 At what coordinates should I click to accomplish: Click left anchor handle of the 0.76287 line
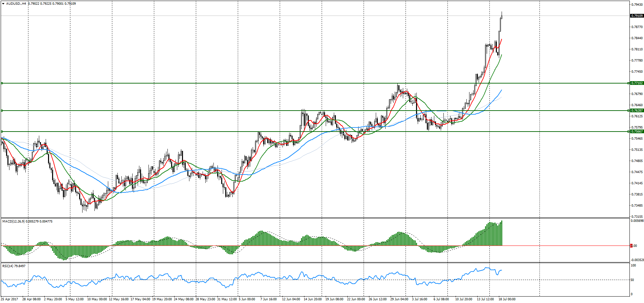point(2,111)
